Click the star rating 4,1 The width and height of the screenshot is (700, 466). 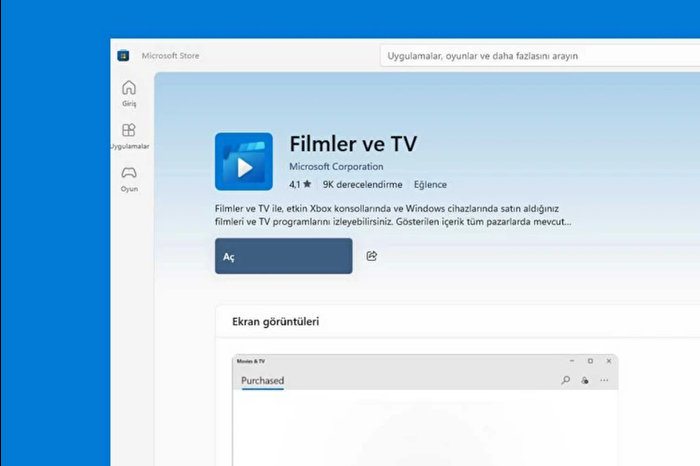(300, 184)
